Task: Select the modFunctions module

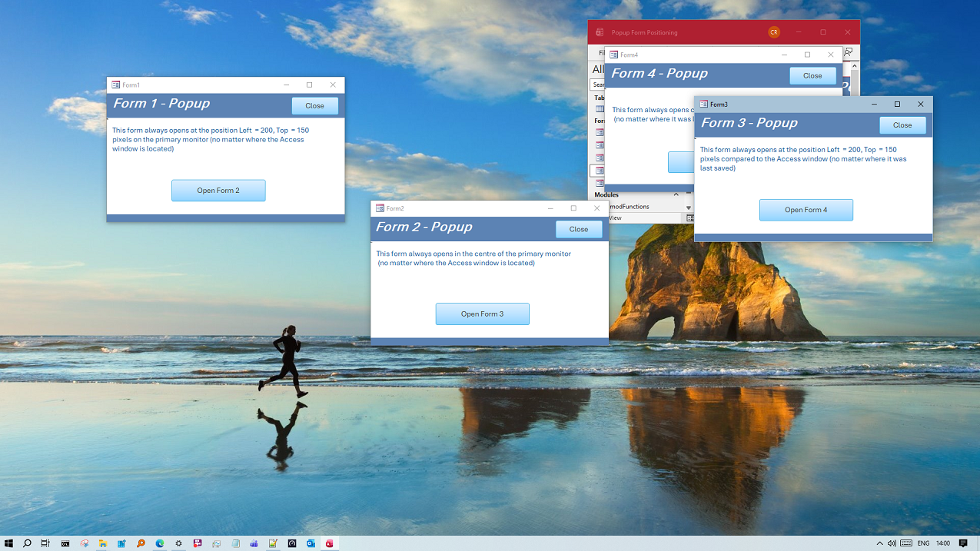Action: pyautogui.click(x=630, y=207)
